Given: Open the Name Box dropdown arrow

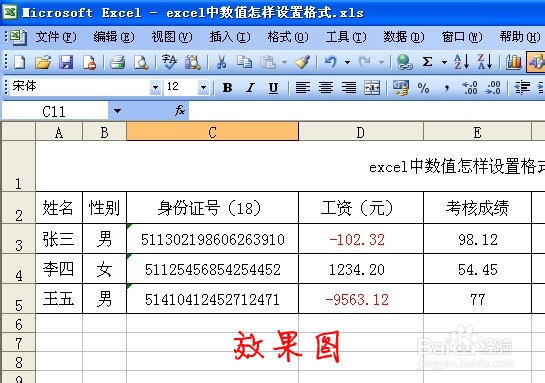Looking at the screenshot, I should 117,111.
